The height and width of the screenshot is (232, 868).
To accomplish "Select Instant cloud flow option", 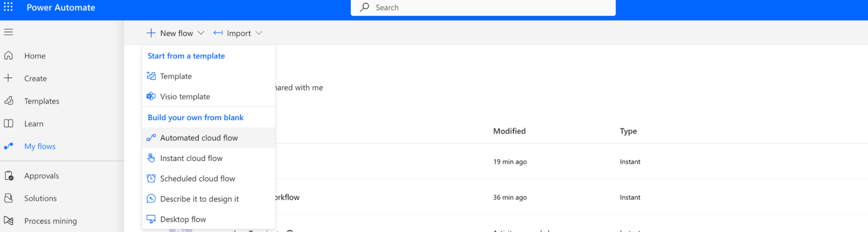I will tap(208, 158).
